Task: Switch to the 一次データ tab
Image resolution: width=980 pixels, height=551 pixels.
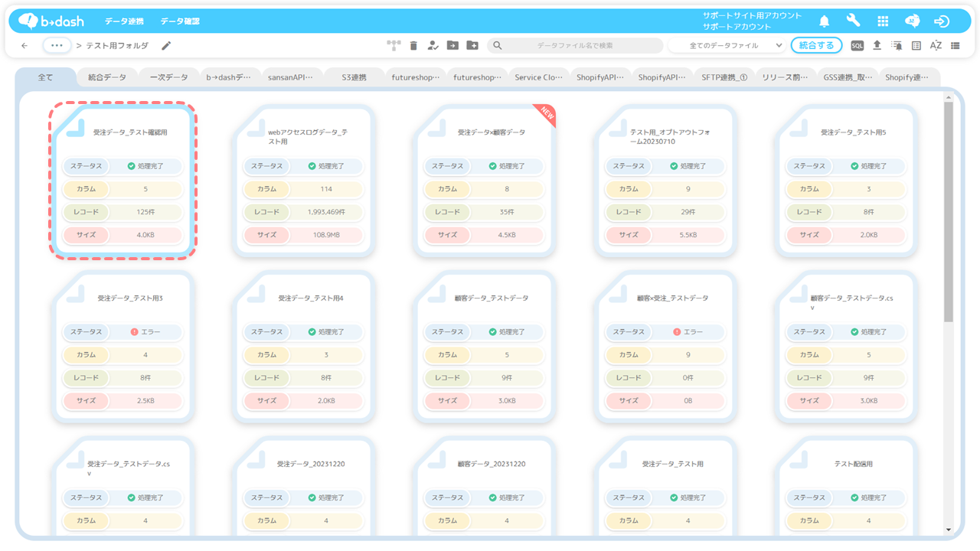Action: (168, 77)
